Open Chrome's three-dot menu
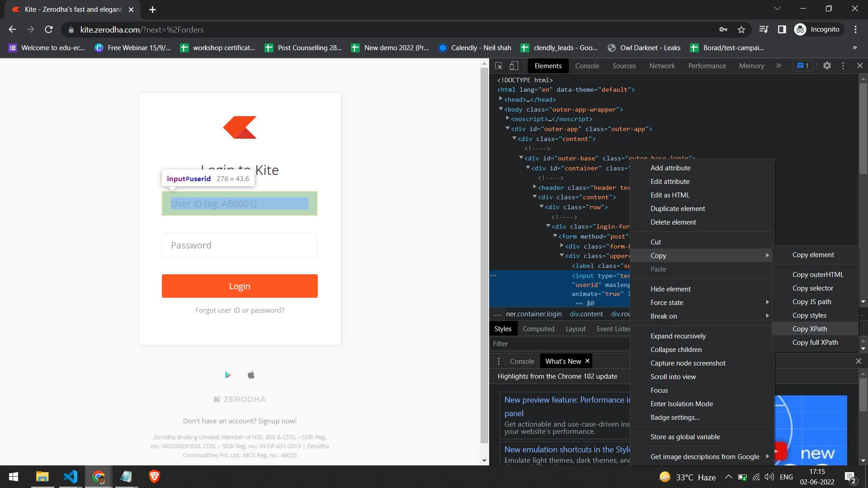The height and width of the screenshot is (488, 868). click(855, 29)
